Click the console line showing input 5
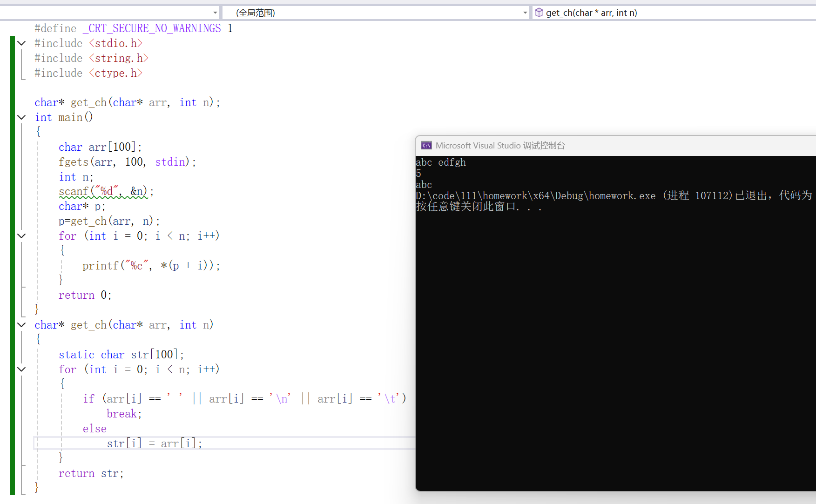Viewport: 816px width, 504px height. click(418, 174)
